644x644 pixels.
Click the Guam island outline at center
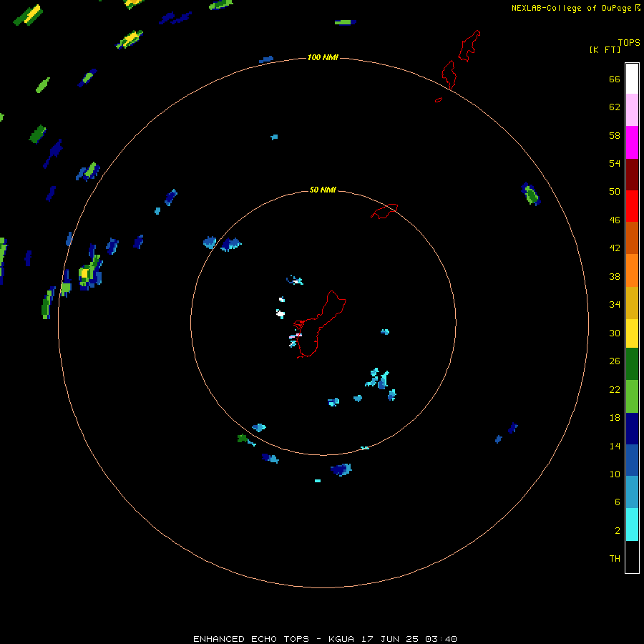(x=320, y=324)
